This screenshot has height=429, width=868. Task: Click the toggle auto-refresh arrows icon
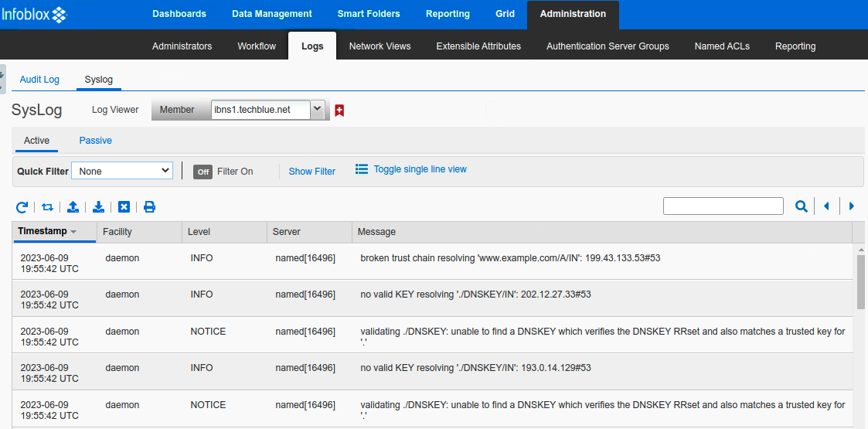(47, 206)
